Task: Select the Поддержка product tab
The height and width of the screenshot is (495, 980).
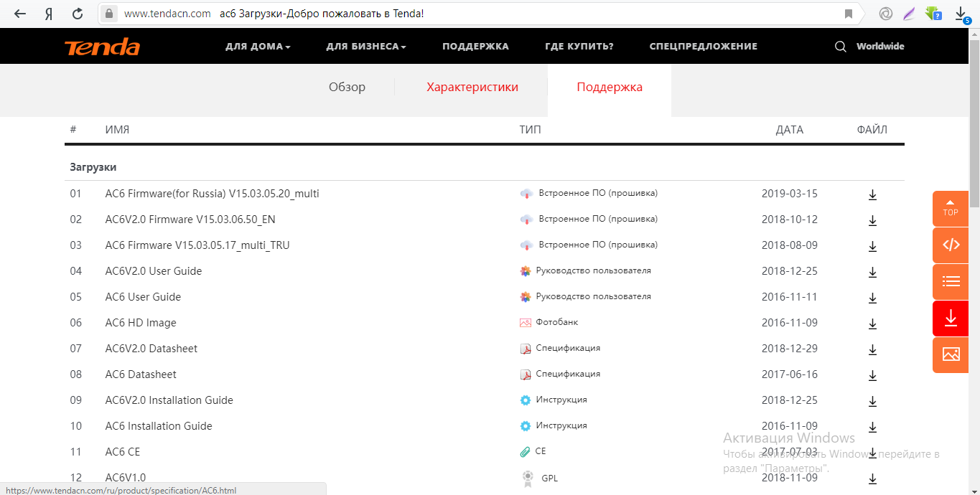Action: (610, 88)
